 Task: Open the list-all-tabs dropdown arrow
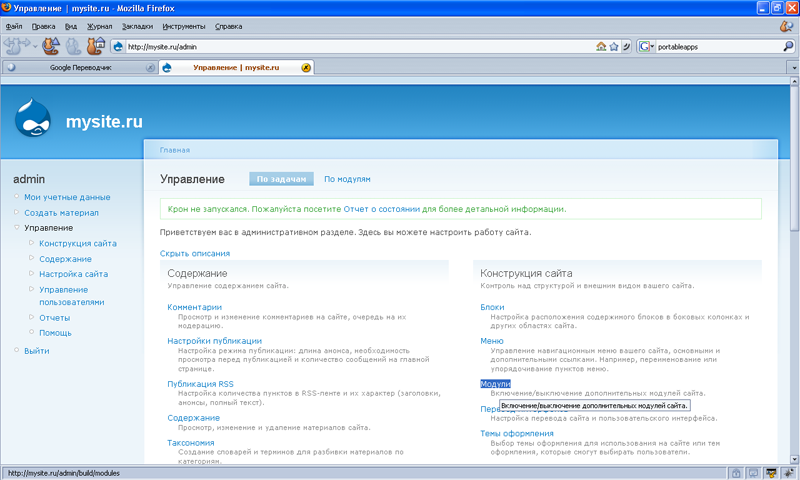[793, 67]
